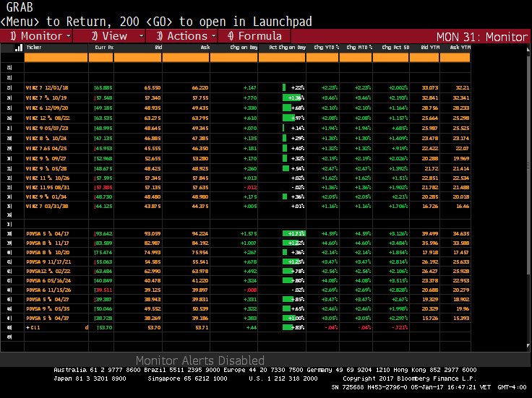The width and height of the screenshot is (532, 398).
Task: Click the Ask column header
Action: pos(205,48)
